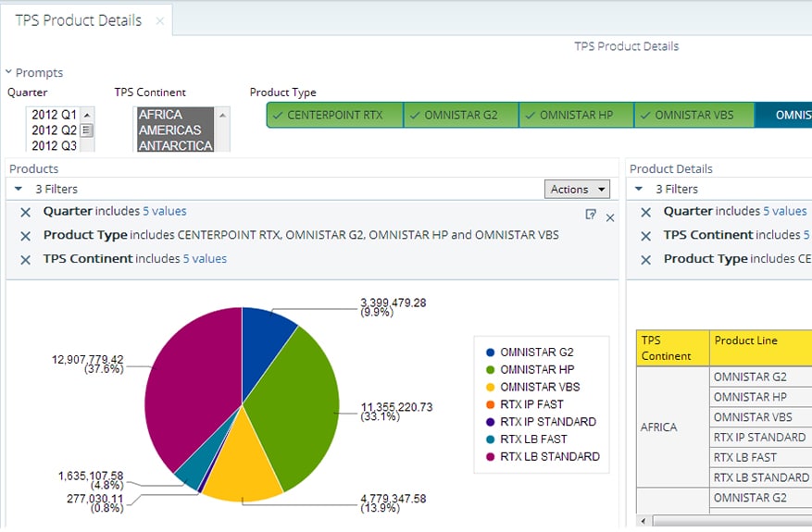
Task: Select AFRICA's OMNISTAR HP table cell
Action: 761,397
